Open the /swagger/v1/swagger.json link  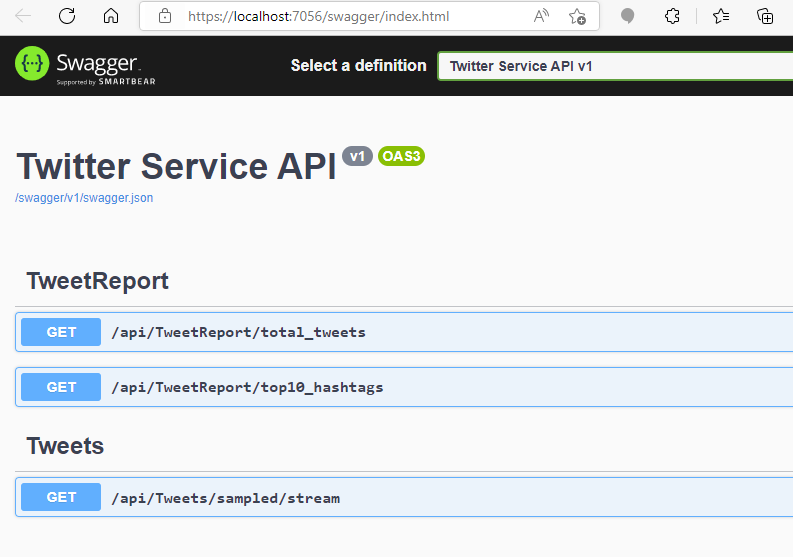84,197
